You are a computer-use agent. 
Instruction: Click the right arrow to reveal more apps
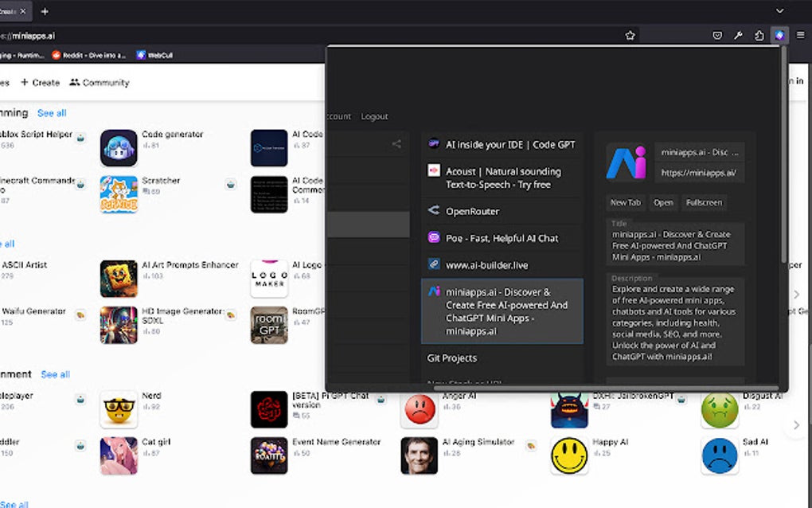(x=795, y=294)
